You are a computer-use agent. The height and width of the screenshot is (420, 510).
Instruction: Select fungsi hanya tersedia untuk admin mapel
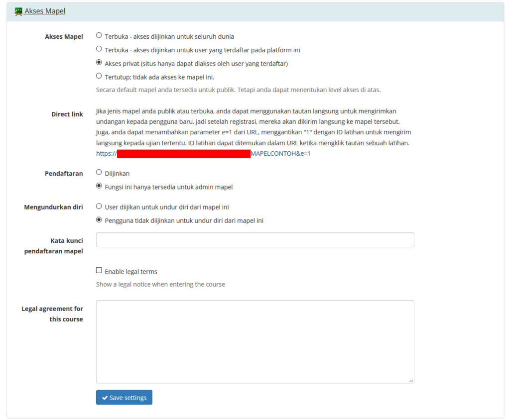[x=99, y=187]
